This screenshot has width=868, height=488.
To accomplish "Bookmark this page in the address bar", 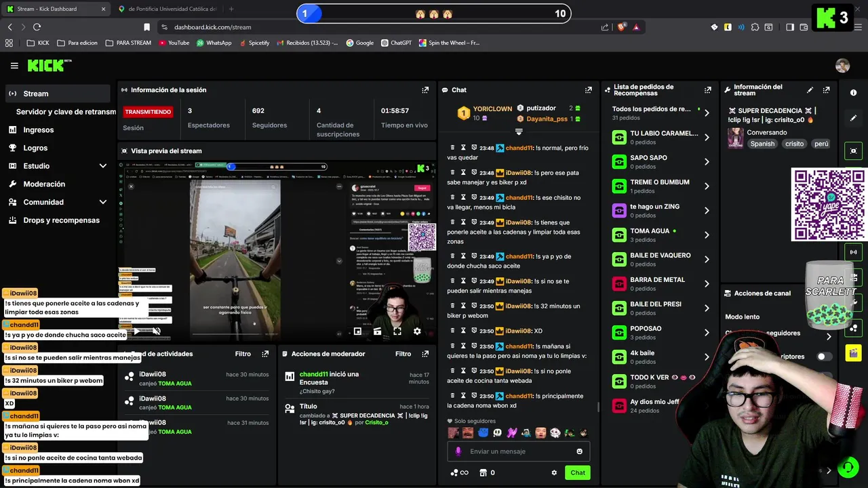I will coord(146,27).
